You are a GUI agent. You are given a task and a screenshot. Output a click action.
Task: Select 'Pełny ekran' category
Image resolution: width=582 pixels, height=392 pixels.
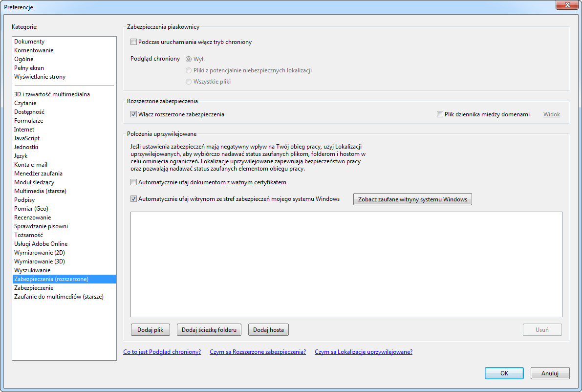(x=64, y=68)
